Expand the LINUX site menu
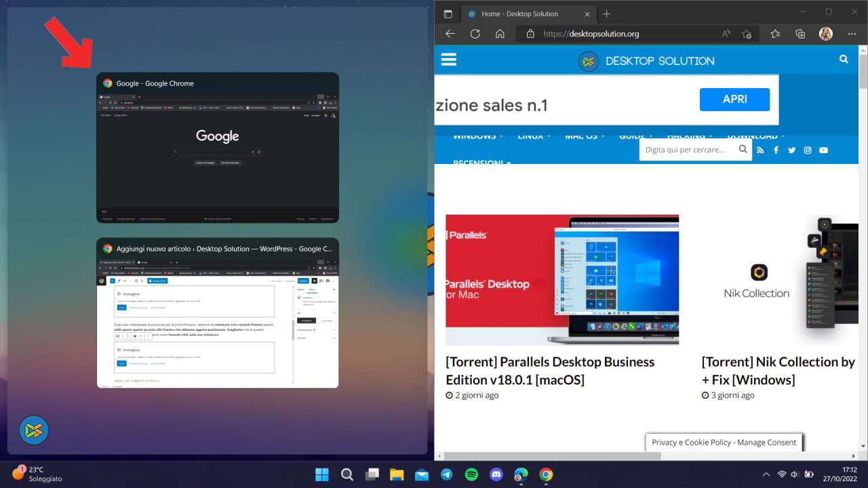The width and height of the screenshot is (868, 488). [x=534, y=136]
